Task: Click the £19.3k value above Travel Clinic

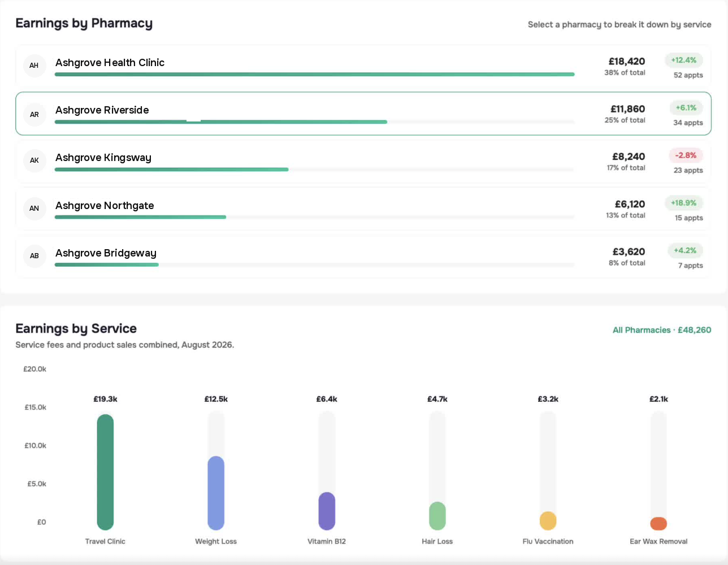Action: (x=105, y=399)
